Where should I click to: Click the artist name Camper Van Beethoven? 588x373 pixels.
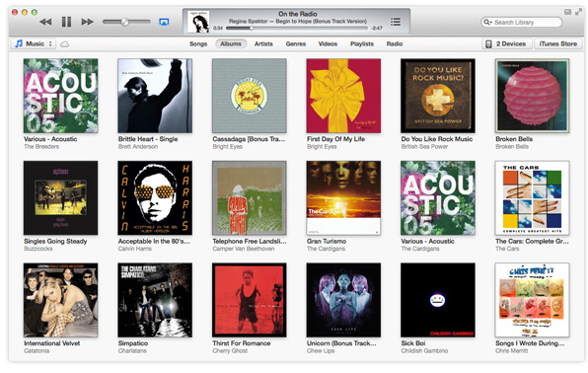point(244,249)
